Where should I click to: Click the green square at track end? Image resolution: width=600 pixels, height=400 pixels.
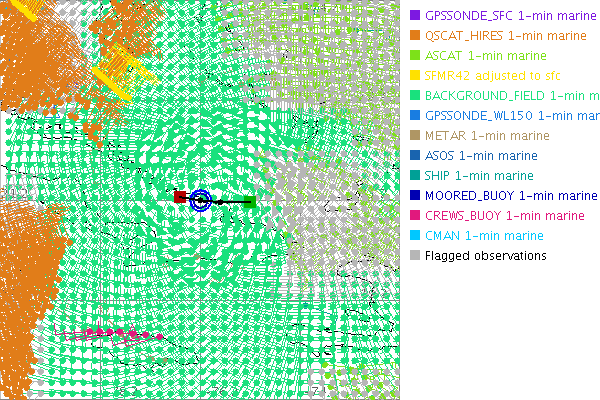[x=249, y=202]
